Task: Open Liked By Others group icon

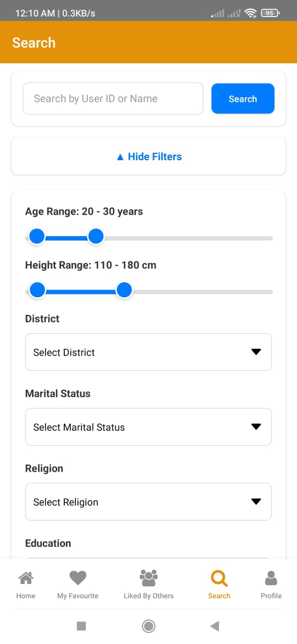Action: click(148, 578)
